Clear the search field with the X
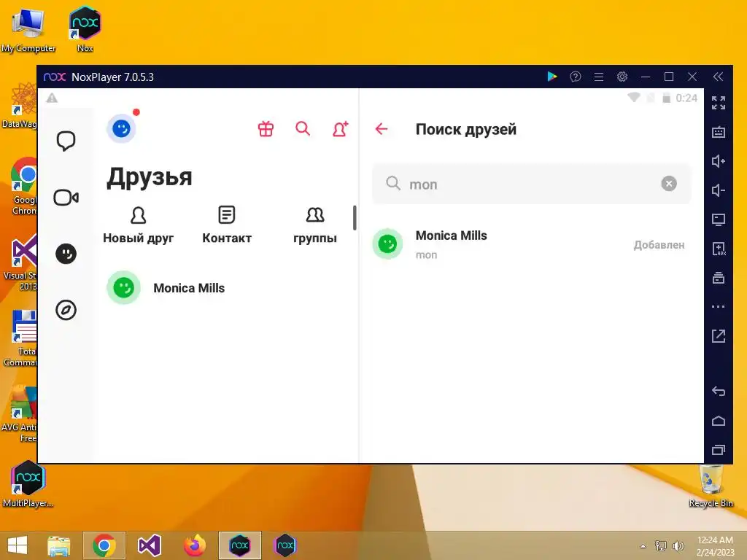 (x=669, y=183)
